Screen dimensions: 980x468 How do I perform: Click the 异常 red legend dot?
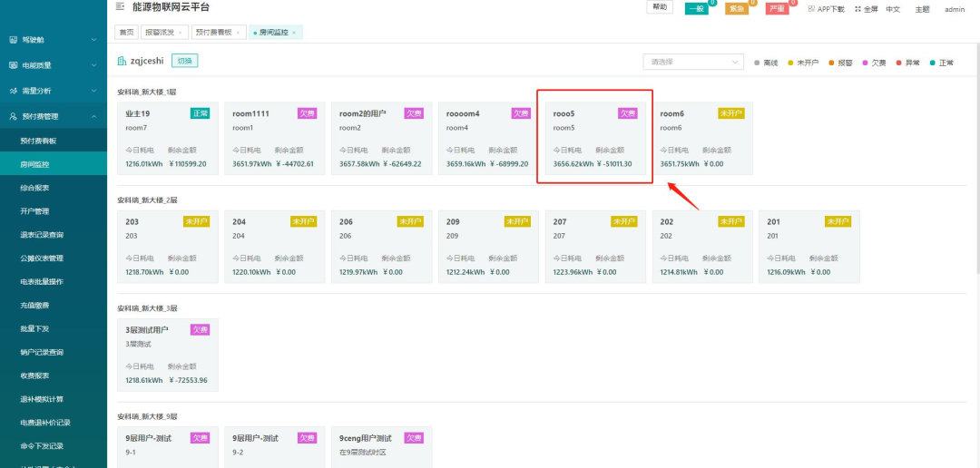click(x=898, y=63)
